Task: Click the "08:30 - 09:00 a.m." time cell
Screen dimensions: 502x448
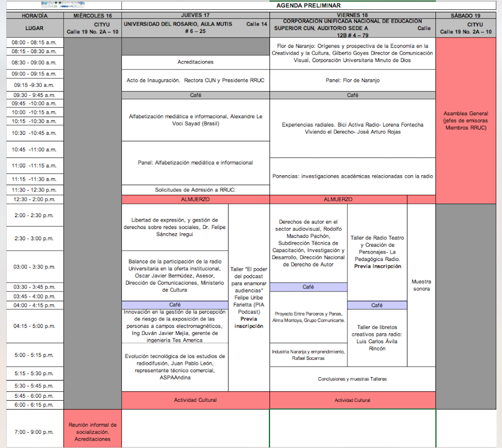Action: (x=34, y=63)
